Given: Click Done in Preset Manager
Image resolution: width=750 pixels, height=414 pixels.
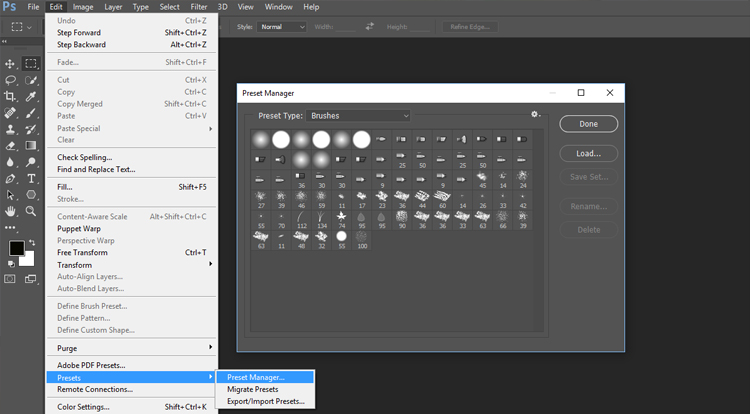Looking at the screenshot, I should point(588,124).
